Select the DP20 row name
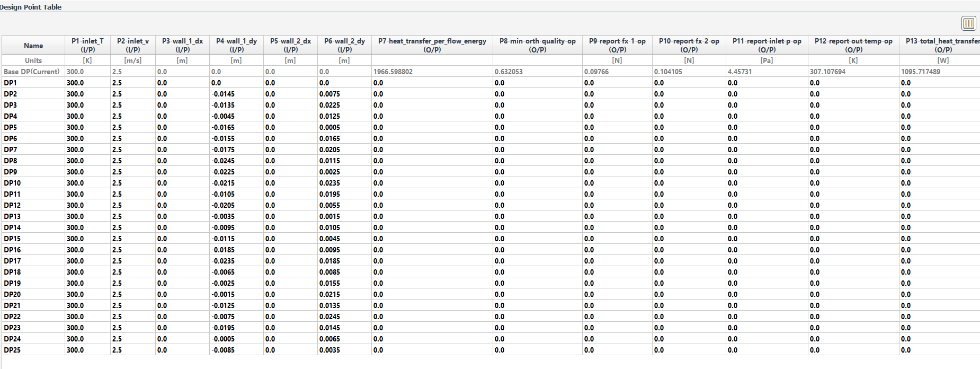 coord(12,294)
